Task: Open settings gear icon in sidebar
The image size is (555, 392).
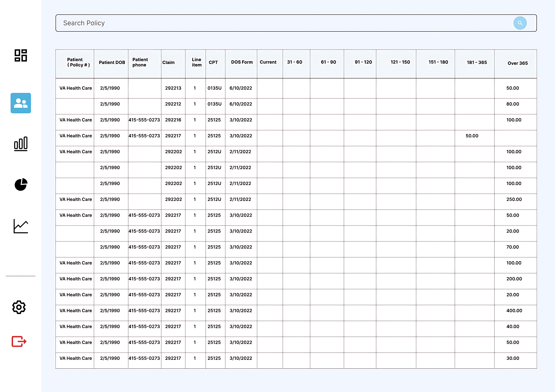Action: (x=19, y=307)
